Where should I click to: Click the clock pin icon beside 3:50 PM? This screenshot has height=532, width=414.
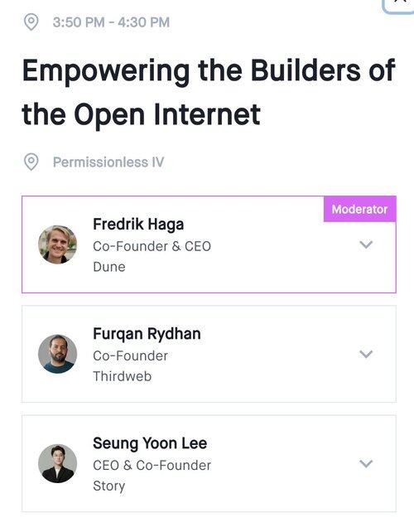[x=31, y=22]
